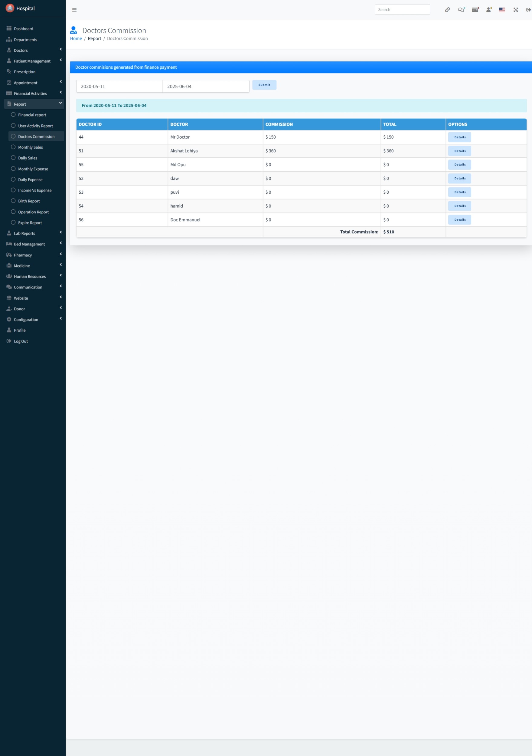Click Details for hamid
The image size is (532, 756).
pyautogui.click(x=460, y=206)
